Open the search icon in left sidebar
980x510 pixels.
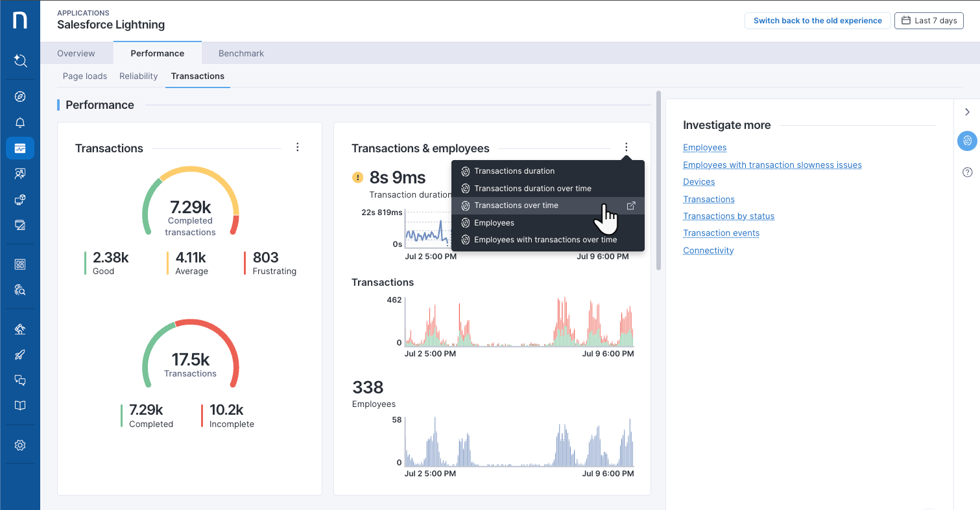20,61
